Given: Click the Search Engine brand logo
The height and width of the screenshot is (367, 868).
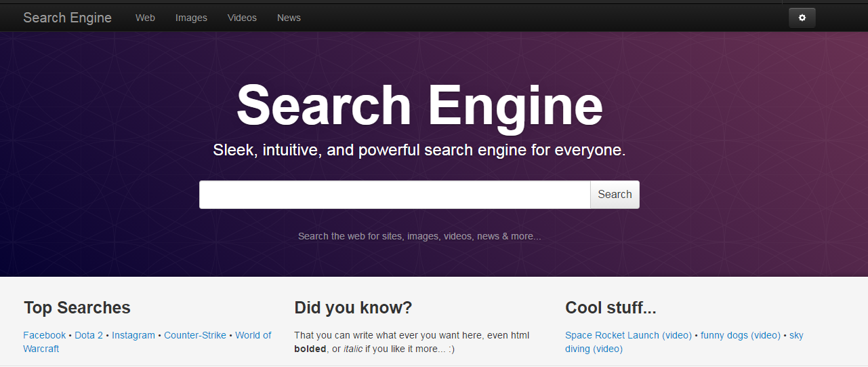Looking at the screenshot, I should point(67,18).
